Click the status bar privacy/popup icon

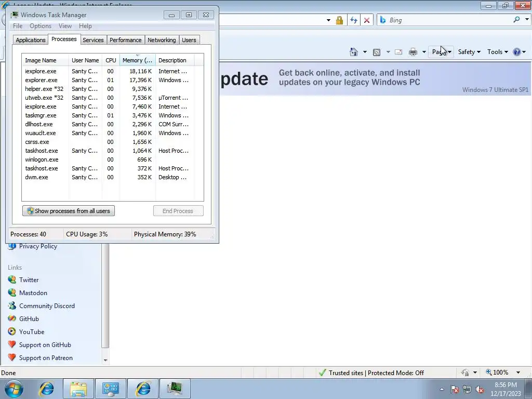click(x=465, y=373)
